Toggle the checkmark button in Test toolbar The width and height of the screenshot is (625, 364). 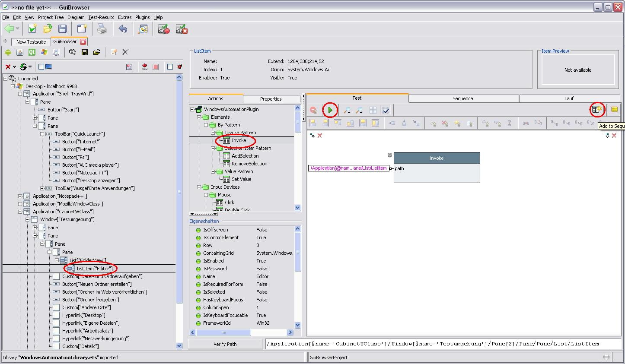[386, 110]
